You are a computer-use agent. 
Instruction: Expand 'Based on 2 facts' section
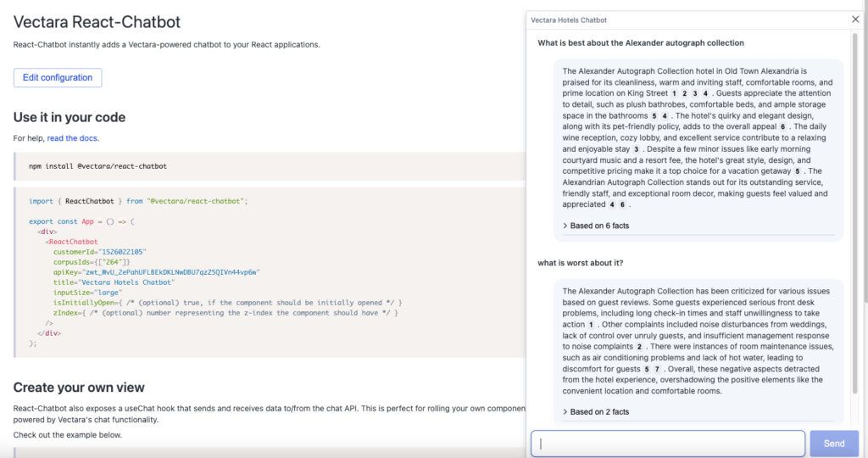click(598, 411)
